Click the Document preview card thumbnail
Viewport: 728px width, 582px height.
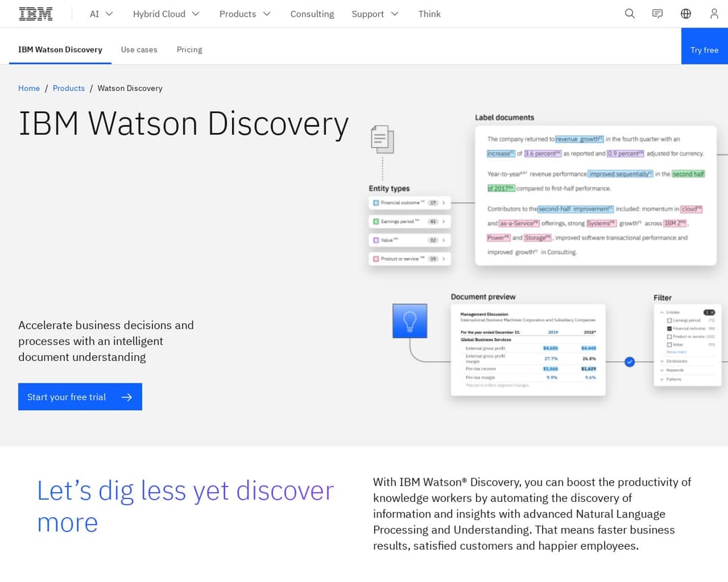pos(528,350)
